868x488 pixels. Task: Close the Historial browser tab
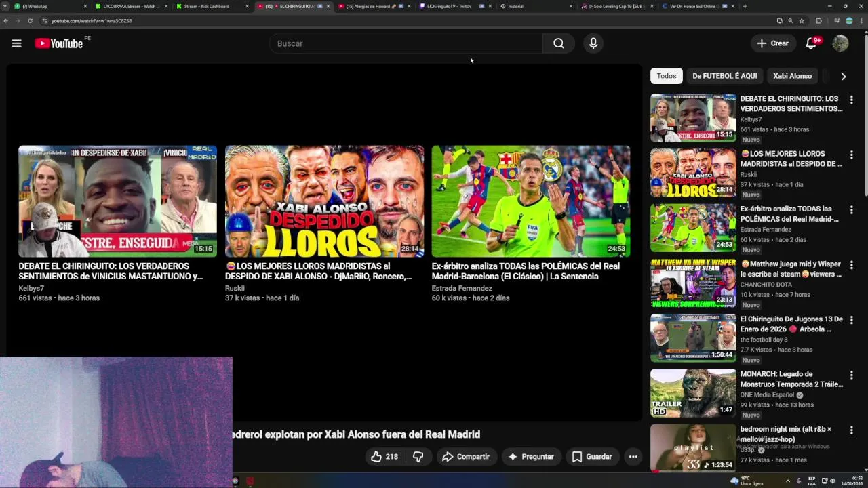pos(570,6)
